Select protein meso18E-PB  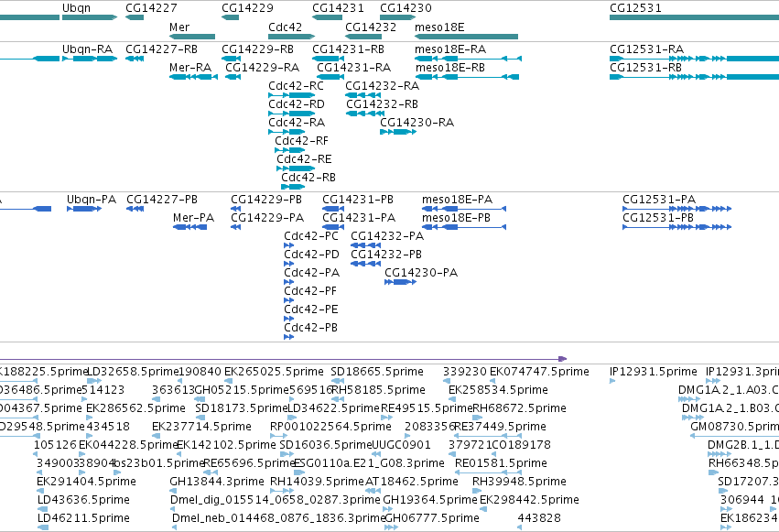464,227
